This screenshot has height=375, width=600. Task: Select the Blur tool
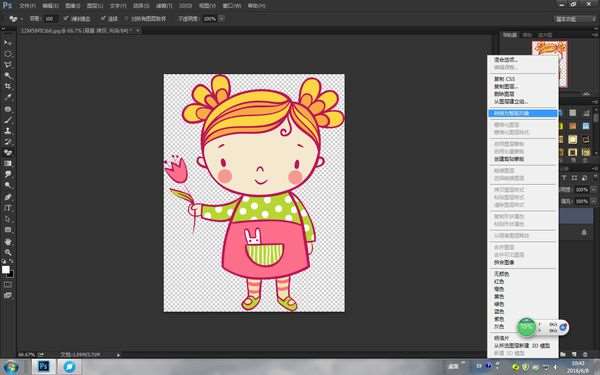click(x=8, y=174)
